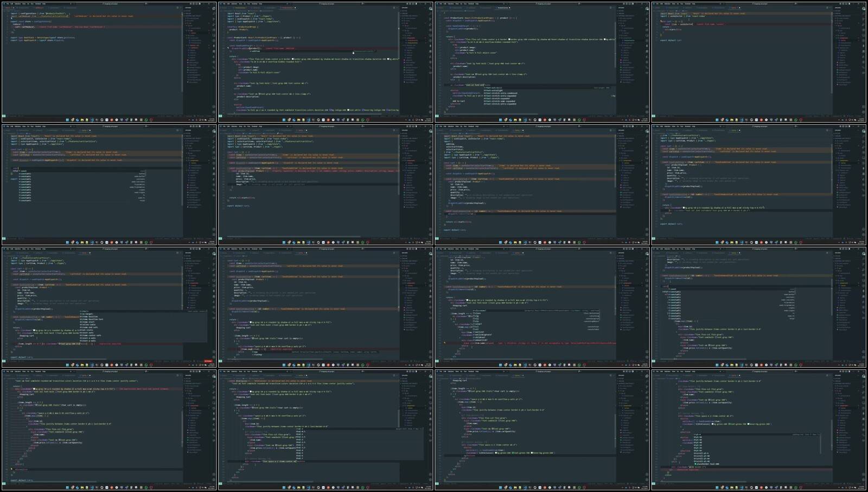
Task: Select the fourth frame in the first row
Action: click(x=758, y=62)
